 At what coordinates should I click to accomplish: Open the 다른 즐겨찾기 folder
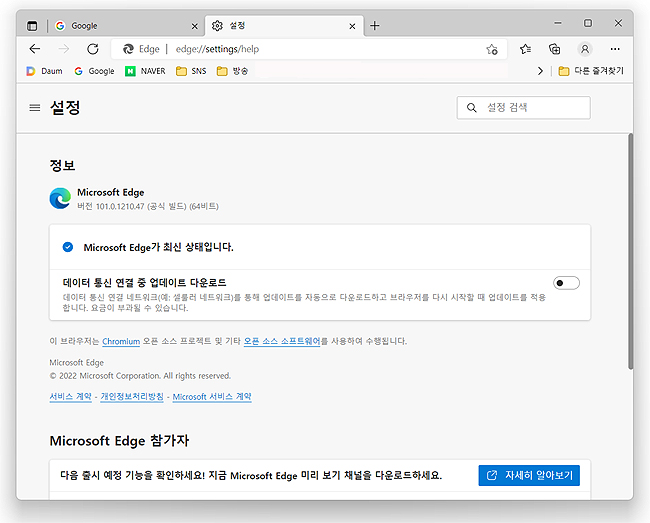tap(591, 71)
